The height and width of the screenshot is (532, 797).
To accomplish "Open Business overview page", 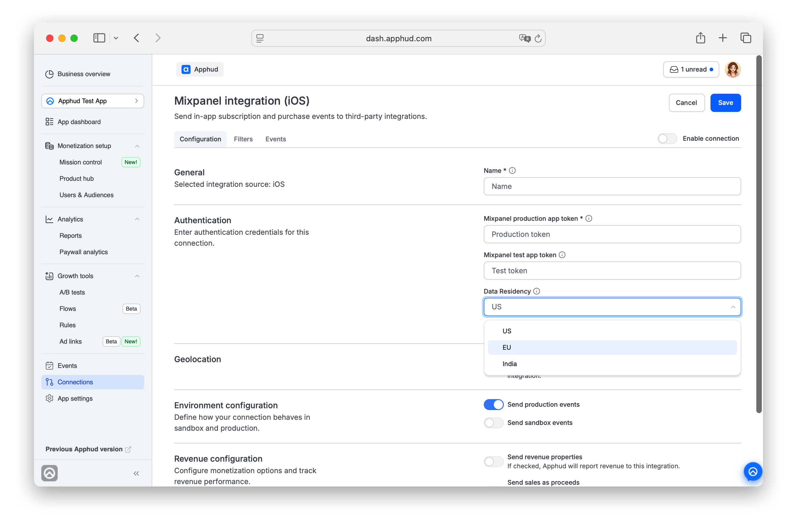I will 83,74.
